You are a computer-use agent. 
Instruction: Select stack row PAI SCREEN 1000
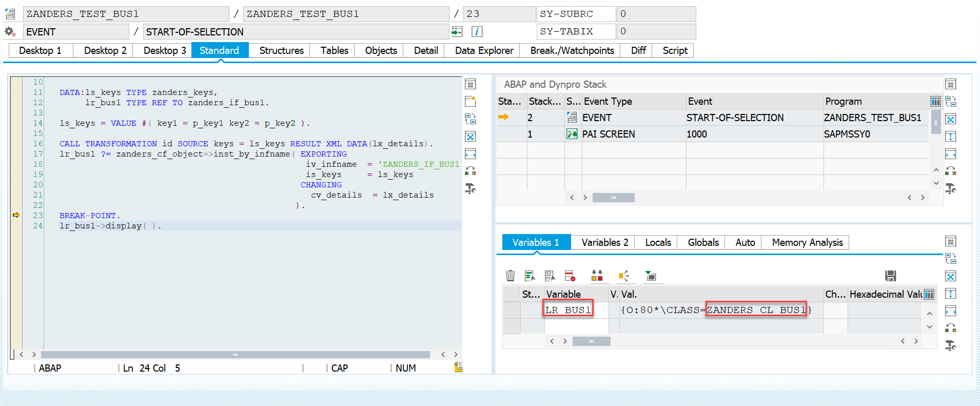pyautogui.click(x=713, y=134)
